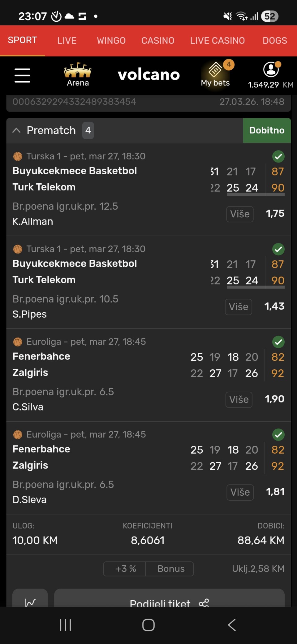Open Android recent apps icon
Screen dimensions: 297x644
point(65,625)
